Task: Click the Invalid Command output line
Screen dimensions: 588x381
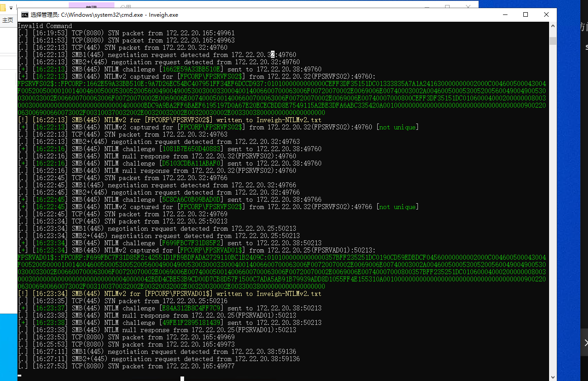Action: pos(45,26)
